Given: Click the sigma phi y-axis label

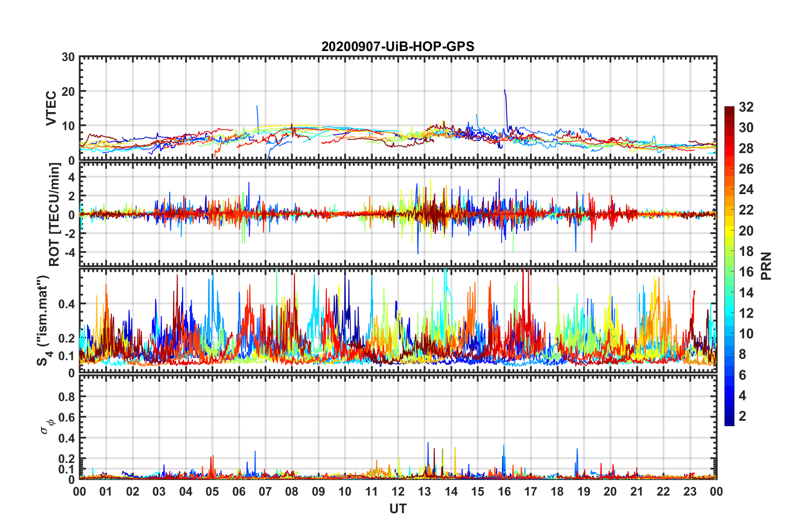Looking at the screenshot, I should click(47, 425).
